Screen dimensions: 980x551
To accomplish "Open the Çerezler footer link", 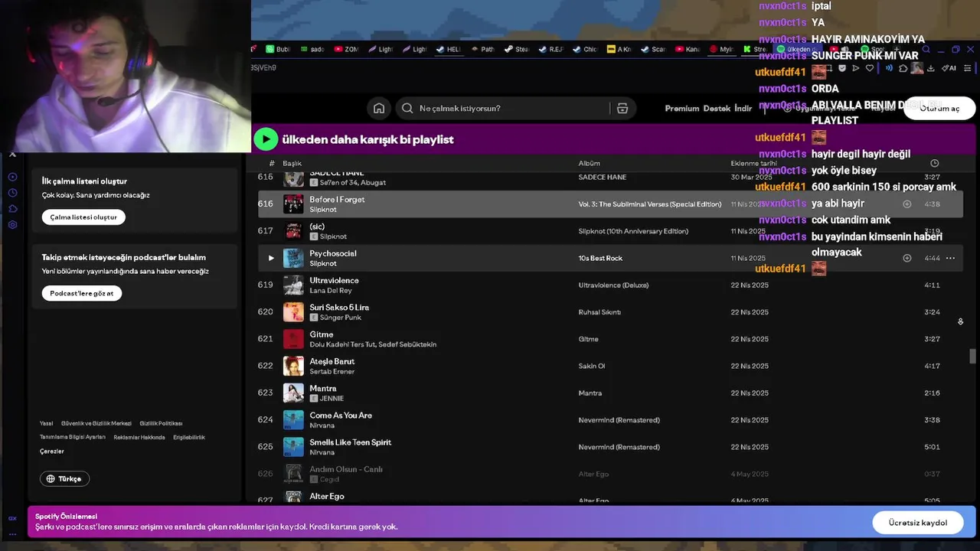I will tap(52, 452).
